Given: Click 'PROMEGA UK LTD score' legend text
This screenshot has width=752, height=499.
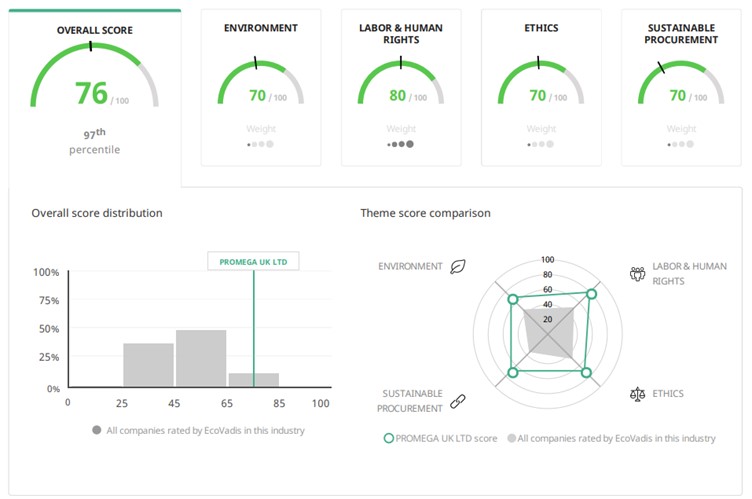Looking at the screenshot, I should tap(446, 438).
